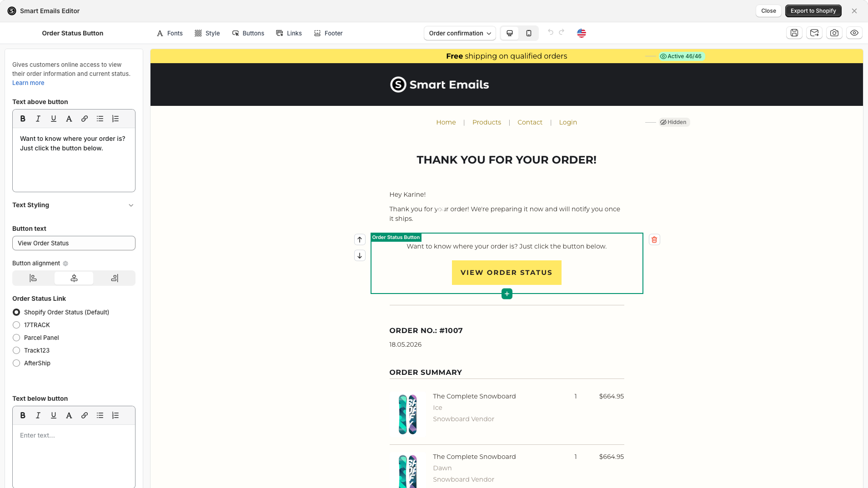Align button to the center
This screenshot has height=488, width=868.
click(74, 278)
